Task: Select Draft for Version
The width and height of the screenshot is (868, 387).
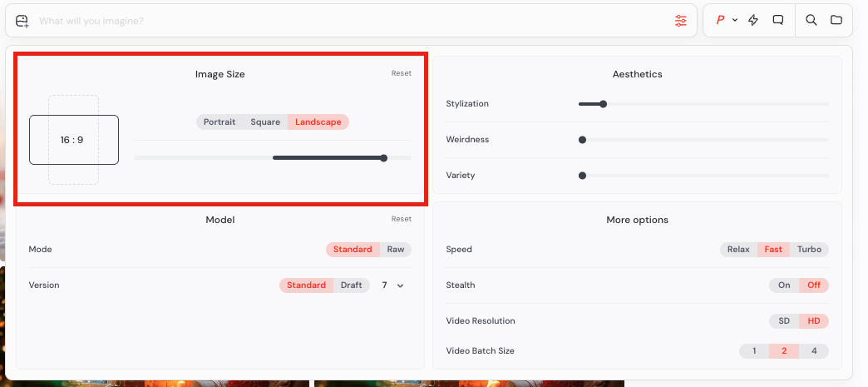Action: [351, 285]
